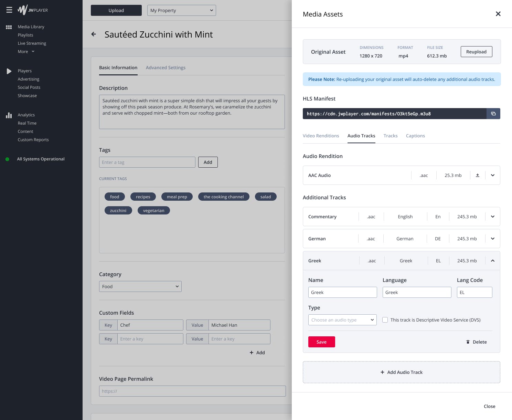
Task: Select the Basic Information tab
Action: coord(118,67)
